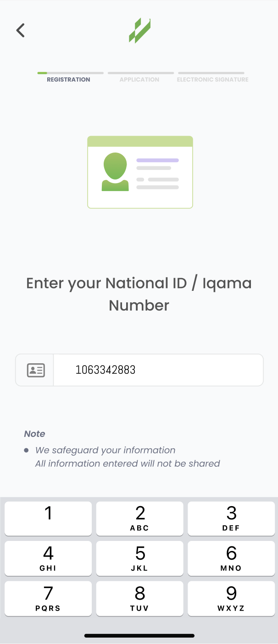The width and height of the screenshot is (278, 644).
Task: Tap the ID card illustration
Action: [140, 172]
